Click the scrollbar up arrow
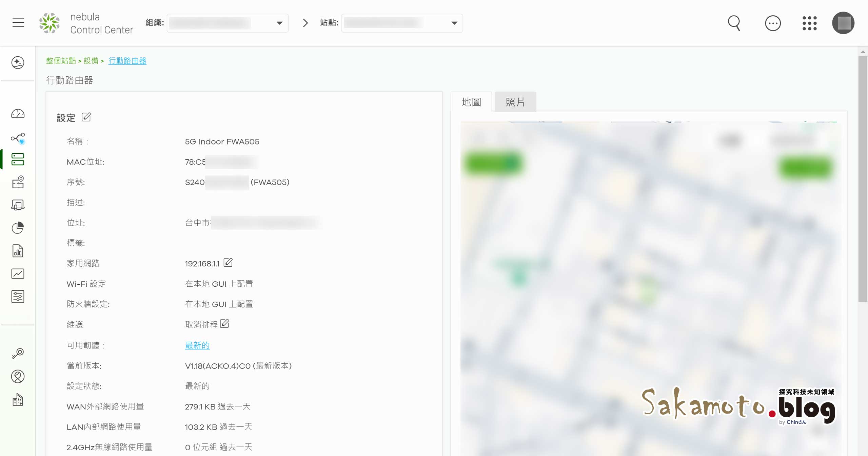Image resolution: width=868 pixels, height=456 pixels. pos(863,52)
